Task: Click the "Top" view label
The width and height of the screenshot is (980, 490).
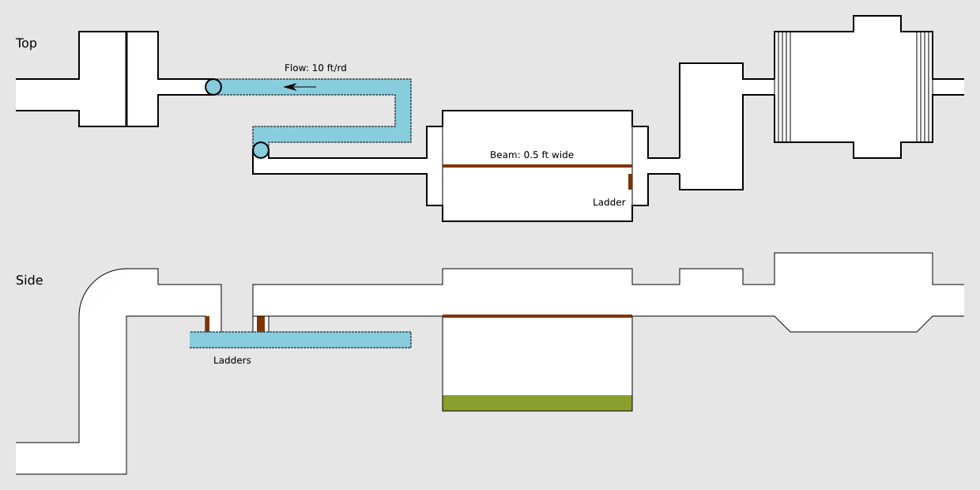Action: coord(26,43)
